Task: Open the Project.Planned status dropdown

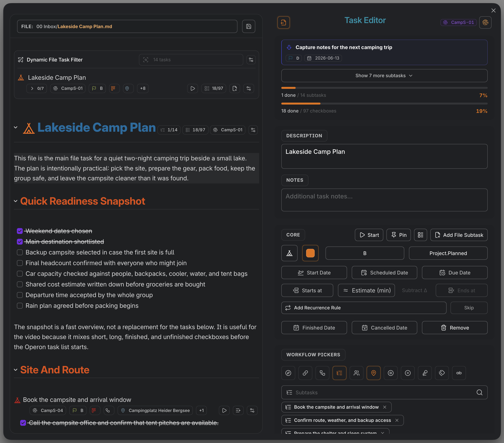Action: pyautogui.click(x=448, y=253)
